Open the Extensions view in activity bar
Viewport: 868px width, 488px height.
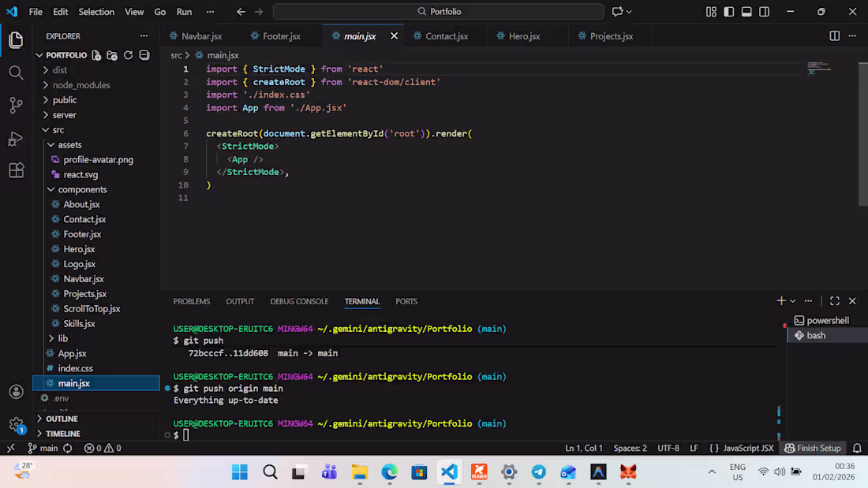16,171
